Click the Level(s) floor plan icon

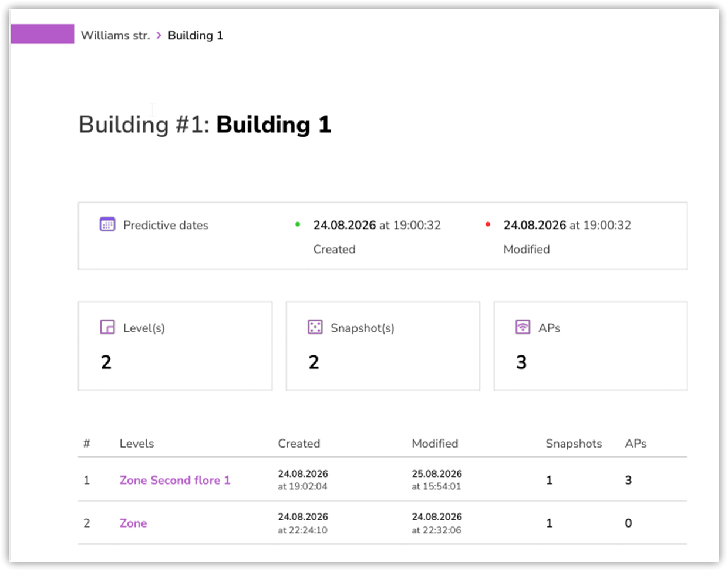(107, 327)
